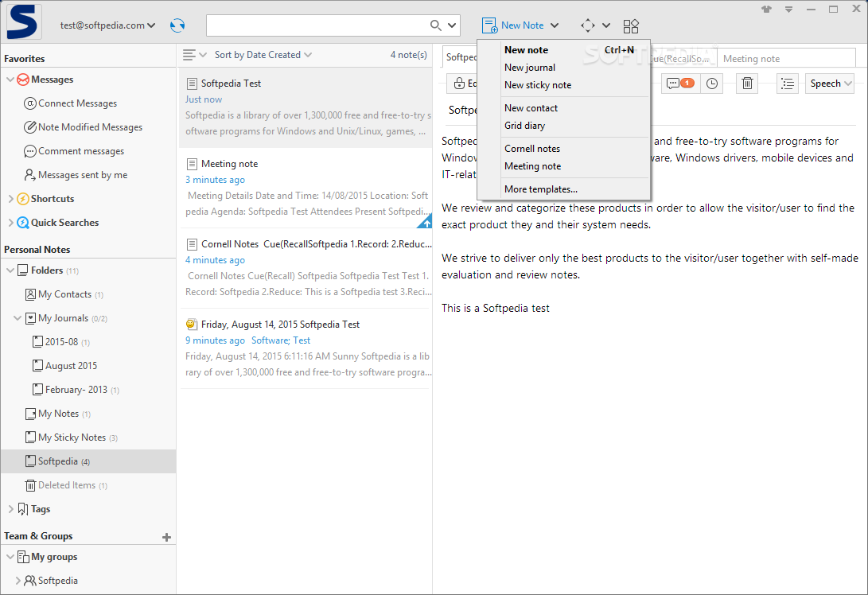Open the 2015-08 journal folder
This screenshot has width=868, height=595.
(x=61, y=342)
